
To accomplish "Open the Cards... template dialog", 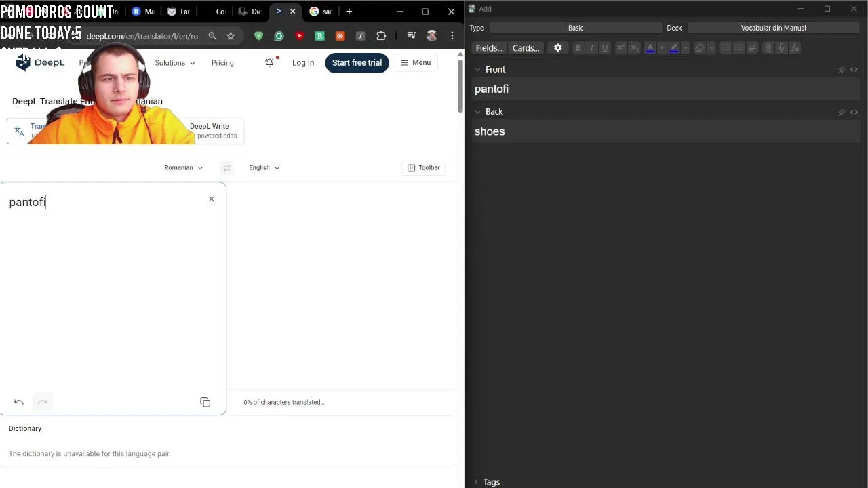I will [x=526, y=48].
